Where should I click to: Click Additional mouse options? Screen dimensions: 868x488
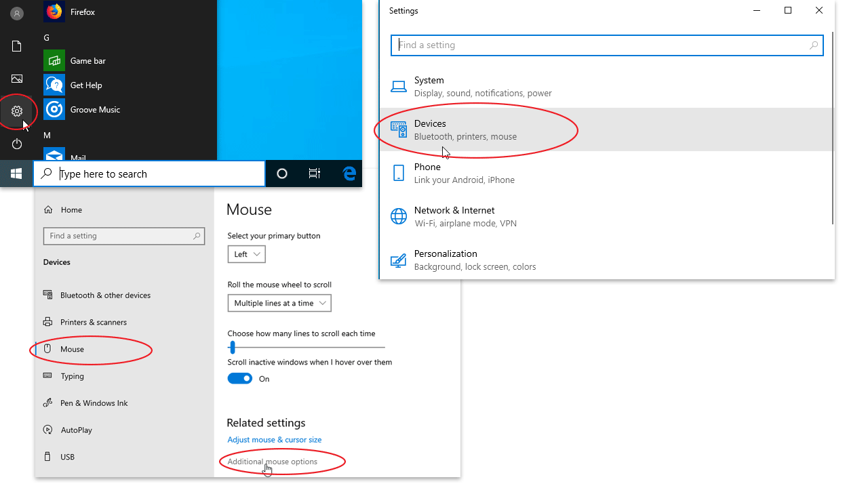(x=272, y=462)
